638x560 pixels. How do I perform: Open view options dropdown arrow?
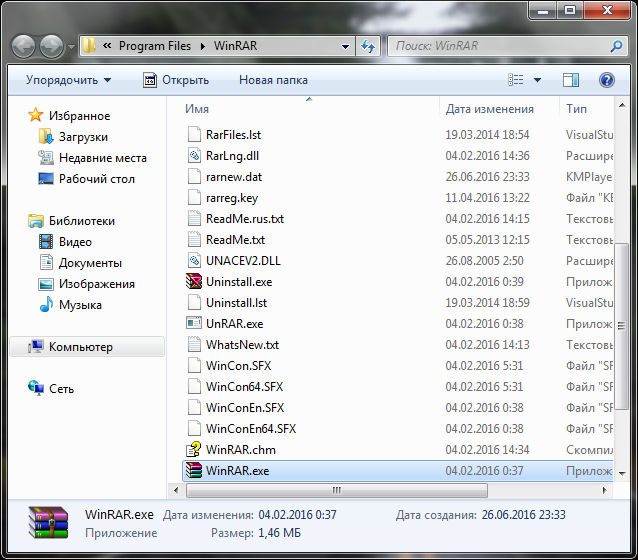[537, 80]
